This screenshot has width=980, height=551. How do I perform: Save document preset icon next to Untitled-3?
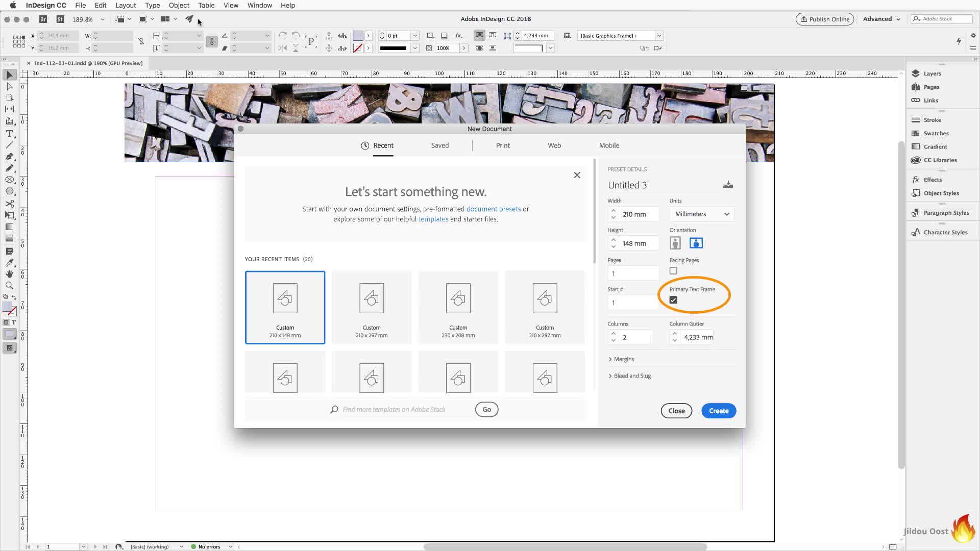coord(728,185)
